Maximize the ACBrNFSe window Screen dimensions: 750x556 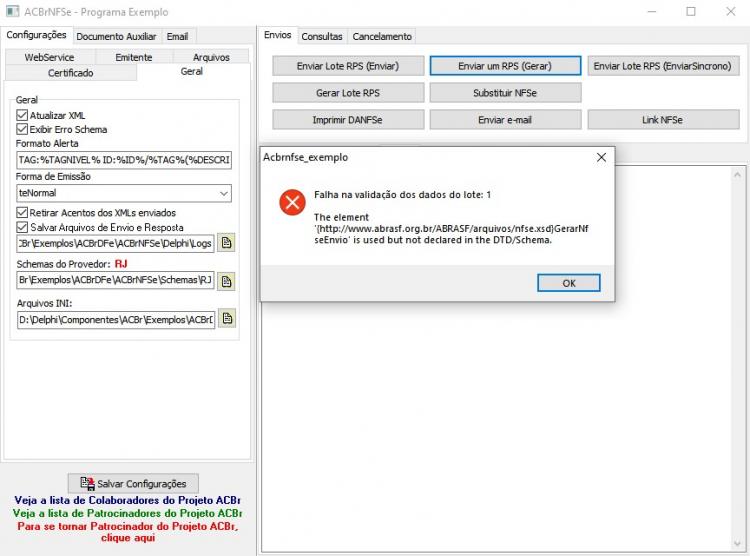[x=691, y=11]
